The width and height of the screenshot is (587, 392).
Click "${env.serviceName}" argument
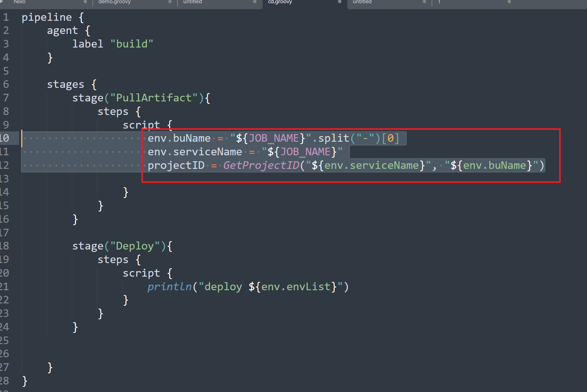(368, 165)
